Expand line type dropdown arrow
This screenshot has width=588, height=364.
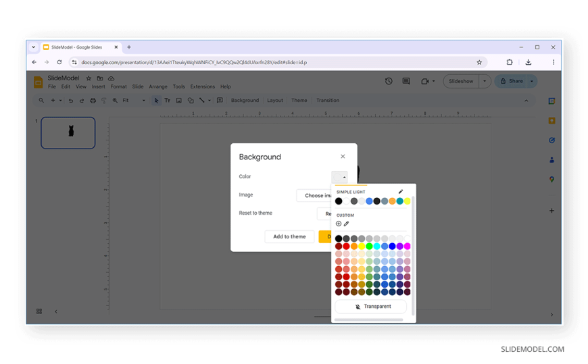pos(210,101)
